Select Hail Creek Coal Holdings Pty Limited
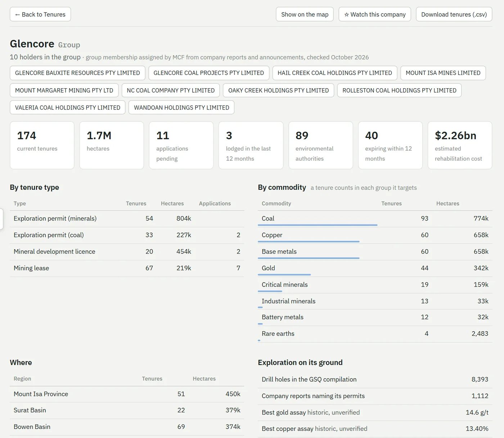 (x=335, y=73)
